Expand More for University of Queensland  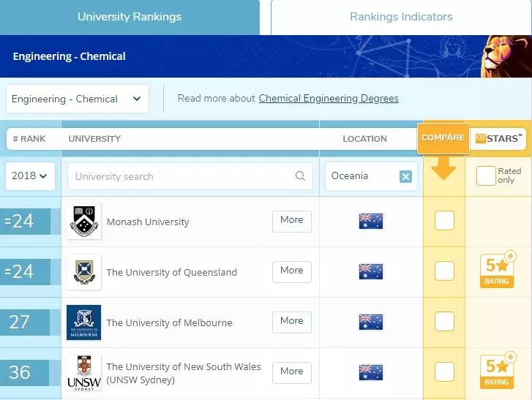291,271
